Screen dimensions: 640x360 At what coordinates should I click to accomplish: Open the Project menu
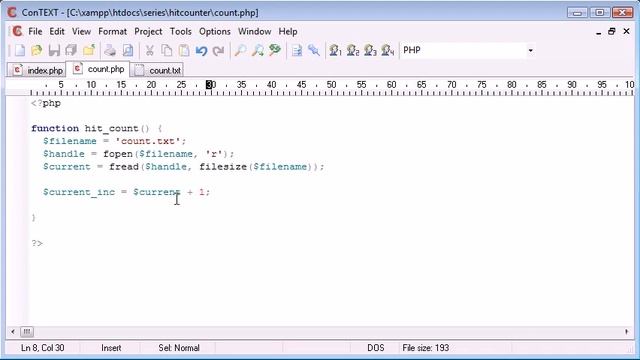tap(148, 31)
